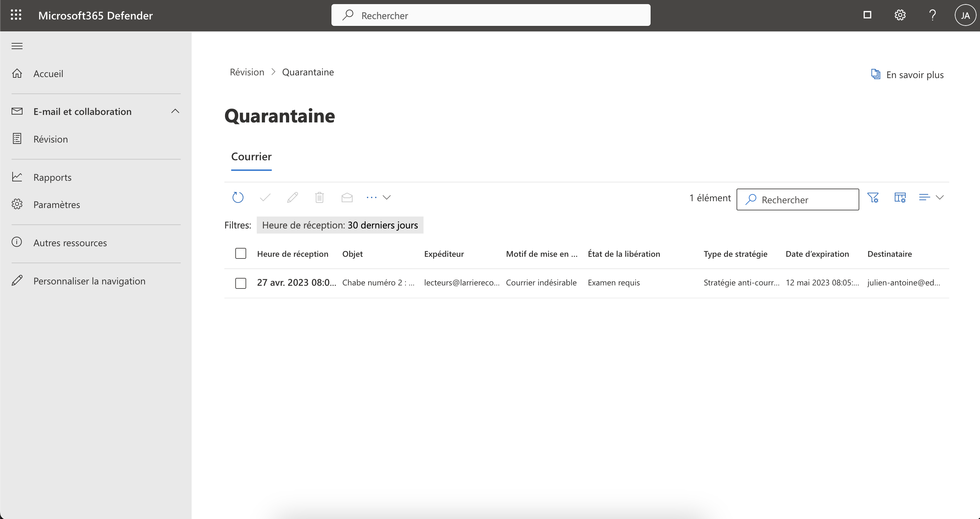The width and height of the screenshot is (980, 519).
Task: Click the Révision breadcrumb link
Action: point(247,72)
